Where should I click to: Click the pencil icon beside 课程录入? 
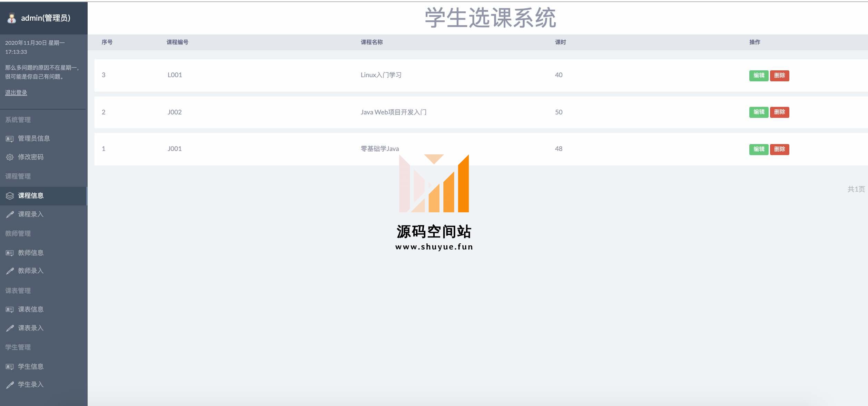click(10, 214)
